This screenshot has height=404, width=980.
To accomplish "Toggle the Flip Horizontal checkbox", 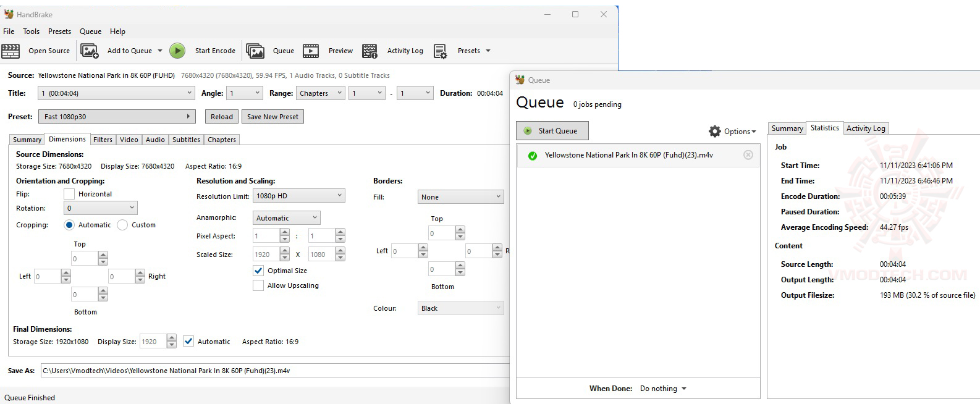I will [x=69, y=194].
